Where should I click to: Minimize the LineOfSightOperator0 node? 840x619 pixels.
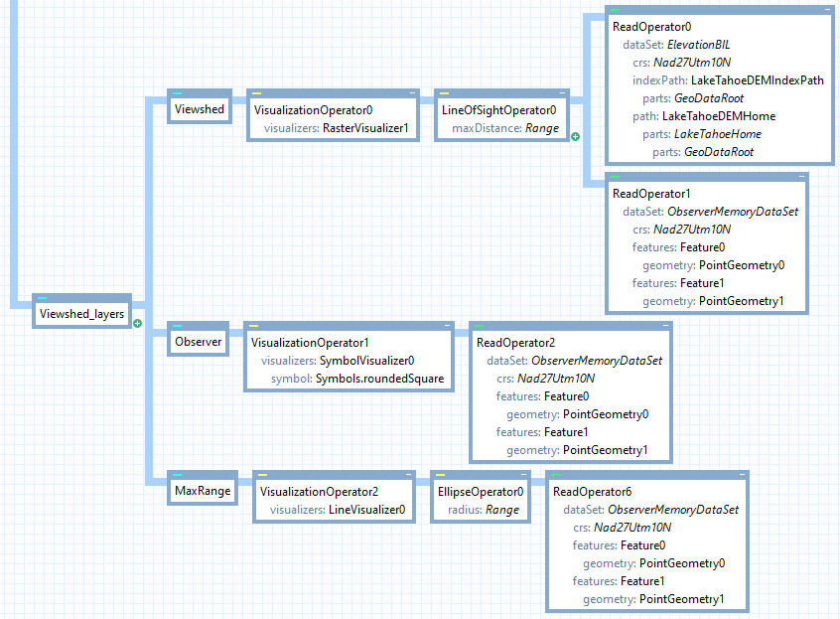562,93
